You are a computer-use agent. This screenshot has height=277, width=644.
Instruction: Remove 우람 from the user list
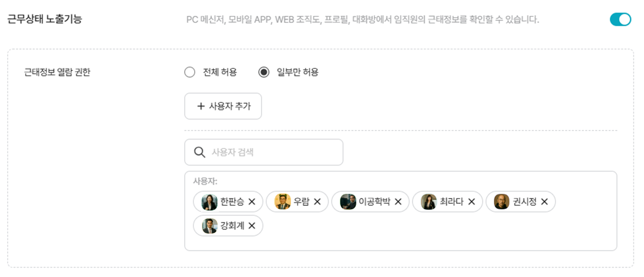(317, 202)
